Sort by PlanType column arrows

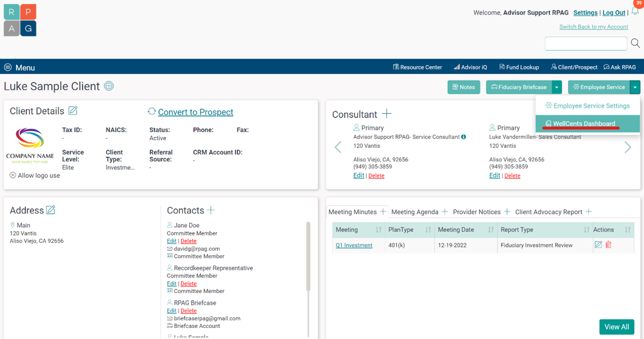tap(428, 230)
